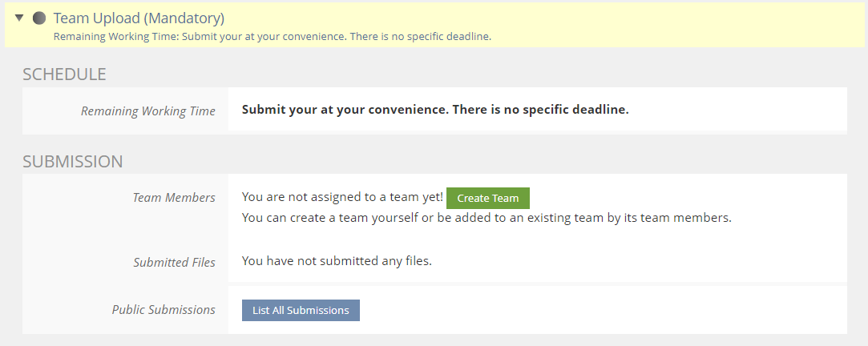
Task: Click the "You can create a team yourself" sentence
Action: coord(486,217)
